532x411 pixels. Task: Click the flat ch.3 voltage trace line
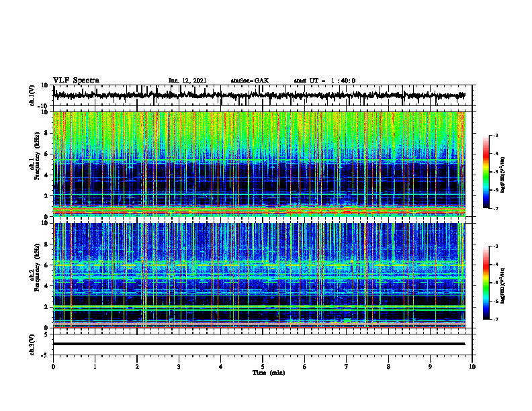[259, 344]
